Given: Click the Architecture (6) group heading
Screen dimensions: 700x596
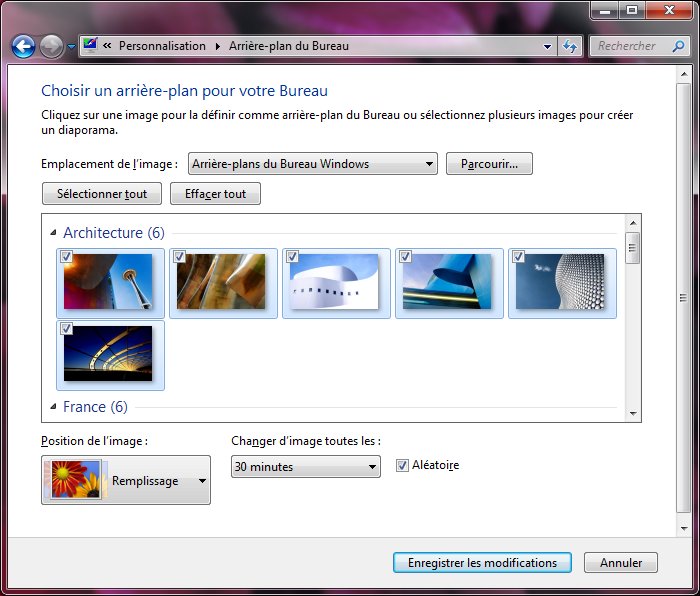Looking at the screenshot, I should click(x=114, y=233).
